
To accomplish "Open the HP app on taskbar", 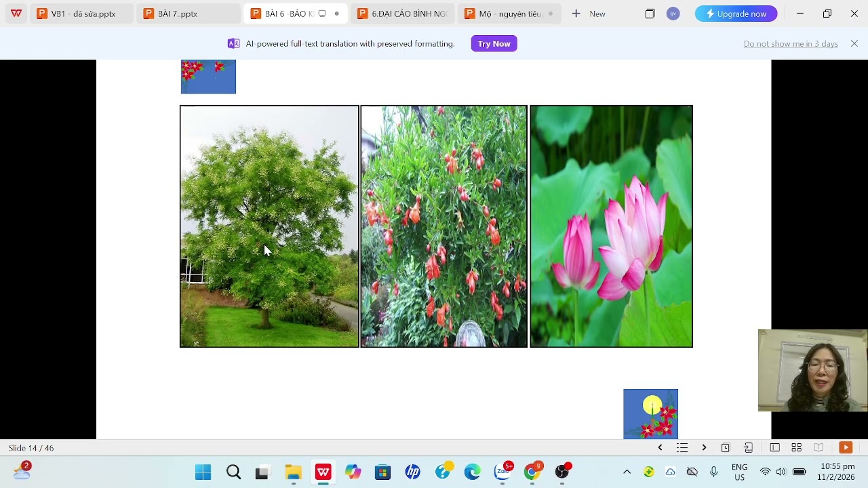I will click(412, 472).
